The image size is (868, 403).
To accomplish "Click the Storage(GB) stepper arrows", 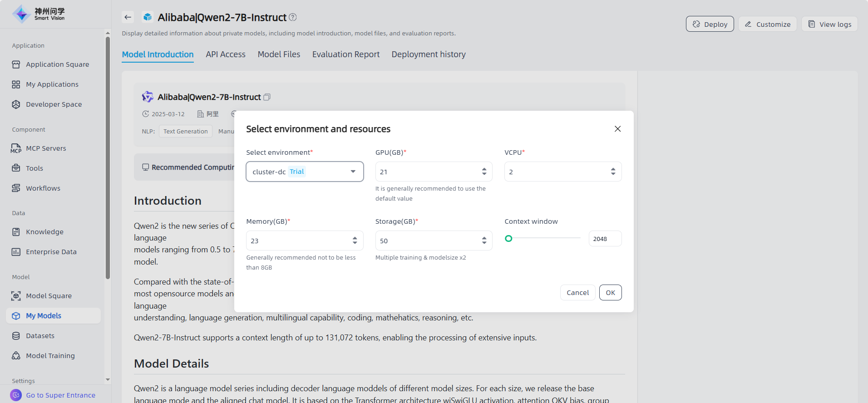I will [x=484, y=241].
